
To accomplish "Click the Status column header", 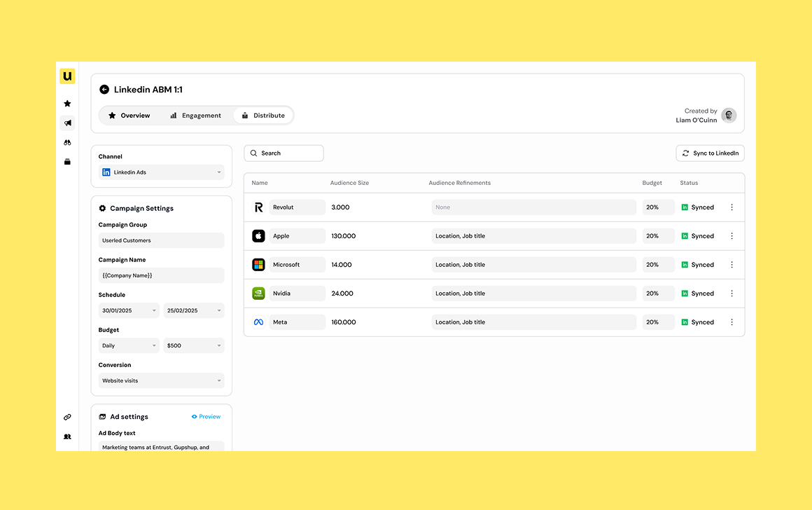I will pos(689,183).
